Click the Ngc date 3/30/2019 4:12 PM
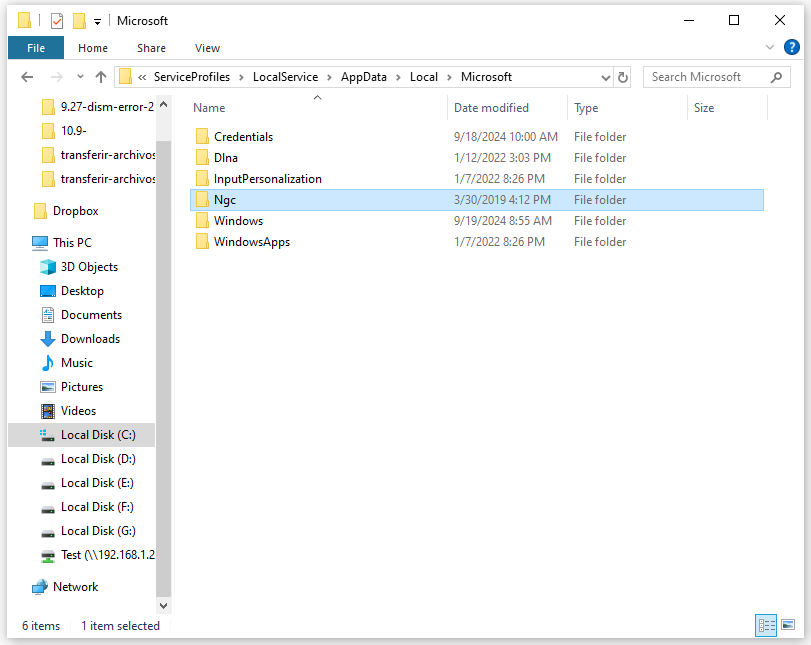This screenshot has height=645, width=811. (502, 200)
